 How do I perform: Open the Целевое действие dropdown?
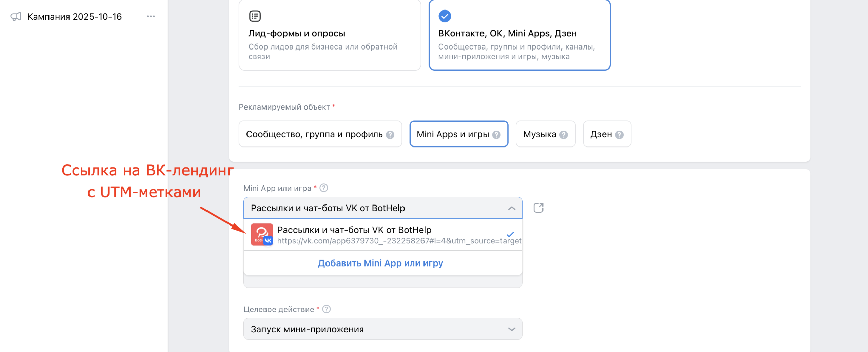tap(383, 329)
